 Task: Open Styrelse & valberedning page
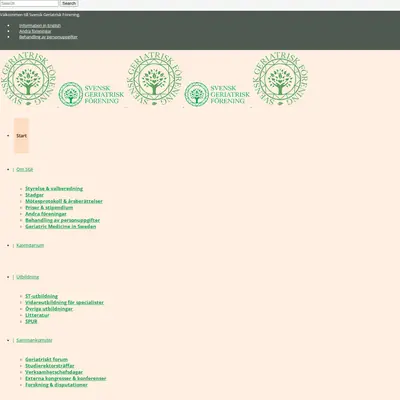[x=54, y=189]
